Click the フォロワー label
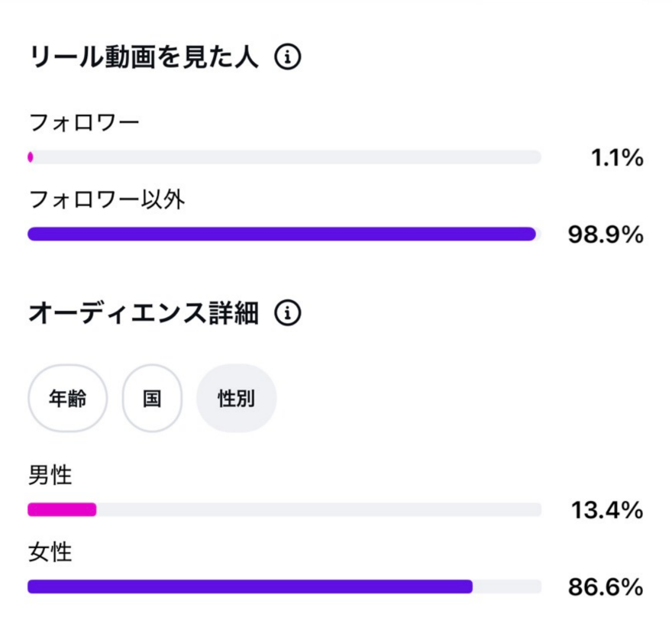 click(x=85, y=123)
